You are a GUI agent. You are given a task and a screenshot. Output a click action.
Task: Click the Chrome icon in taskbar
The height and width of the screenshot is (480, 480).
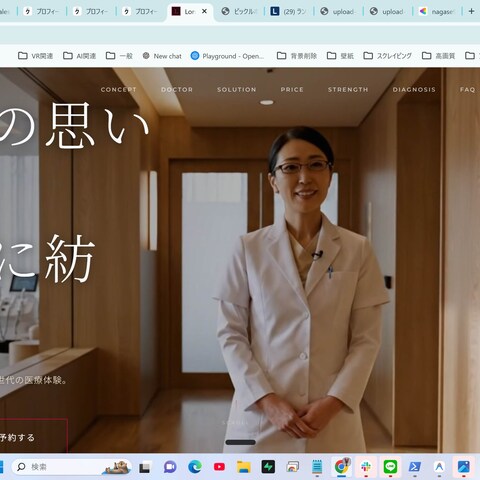341,467
